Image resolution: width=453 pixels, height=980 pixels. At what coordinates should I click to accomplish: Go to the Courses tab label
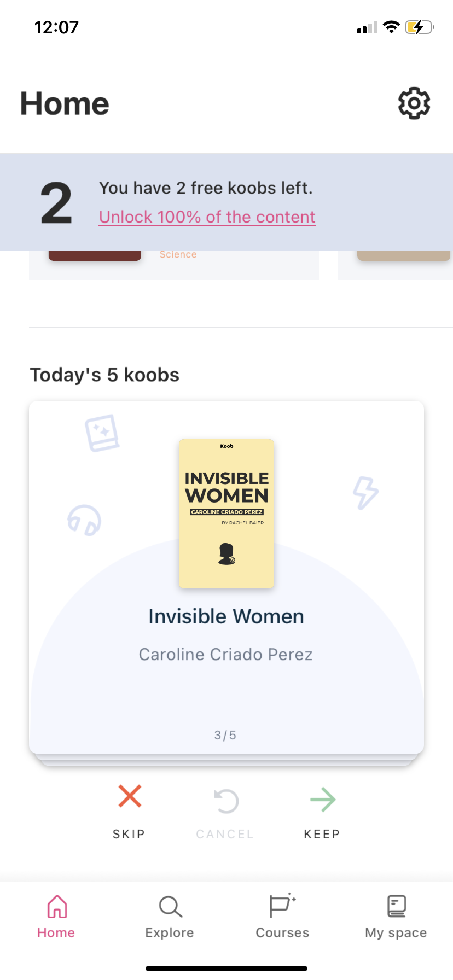pos(282,932)
